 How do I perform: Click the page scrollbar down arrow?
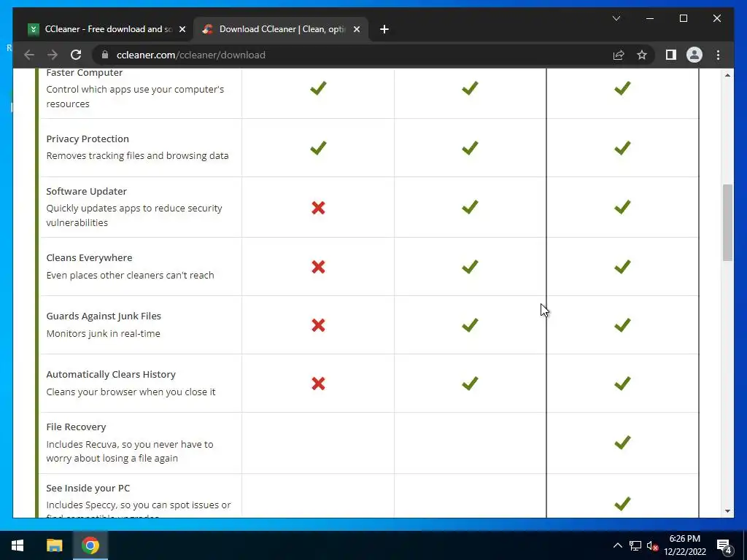click(x=727, y=511)
